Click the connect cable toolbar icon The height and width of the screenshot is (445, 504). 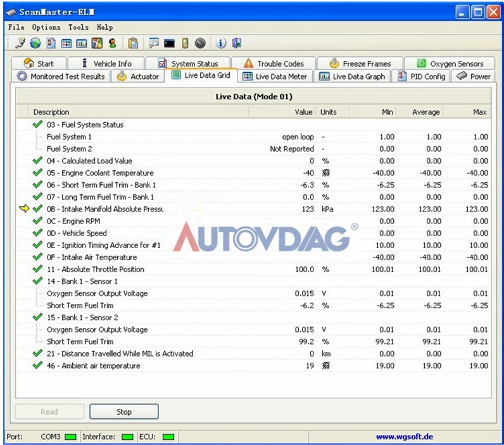tap(20, 43)
